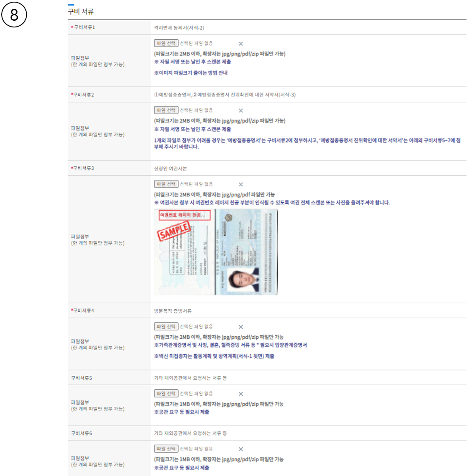Select a file for 방문목적 증빙서류
475x476 pixels.
coord(166,326)
